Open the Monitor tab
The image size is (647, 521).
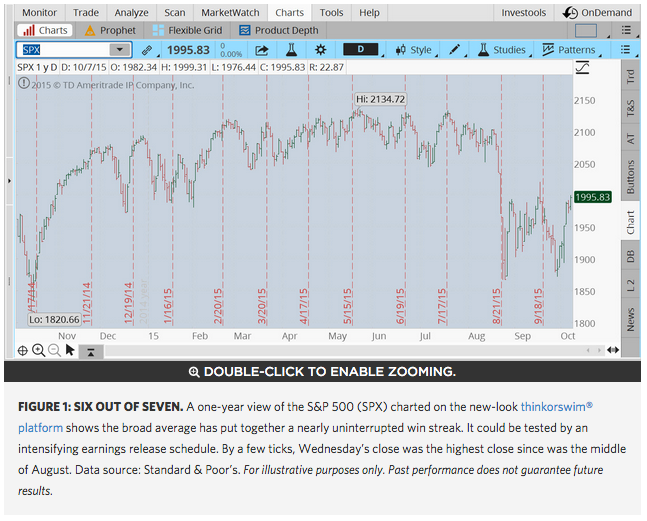click(x=40, y=13)
